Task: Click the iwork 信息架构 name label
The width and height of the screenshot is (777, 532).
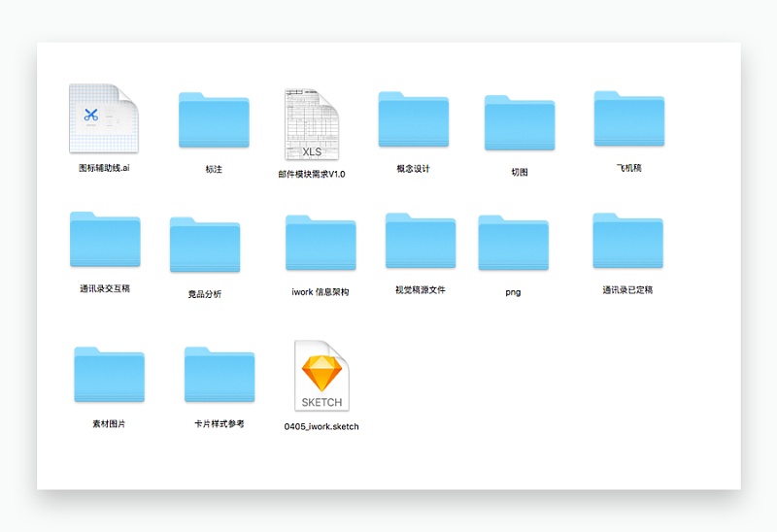Action: [x=321, y=292]
